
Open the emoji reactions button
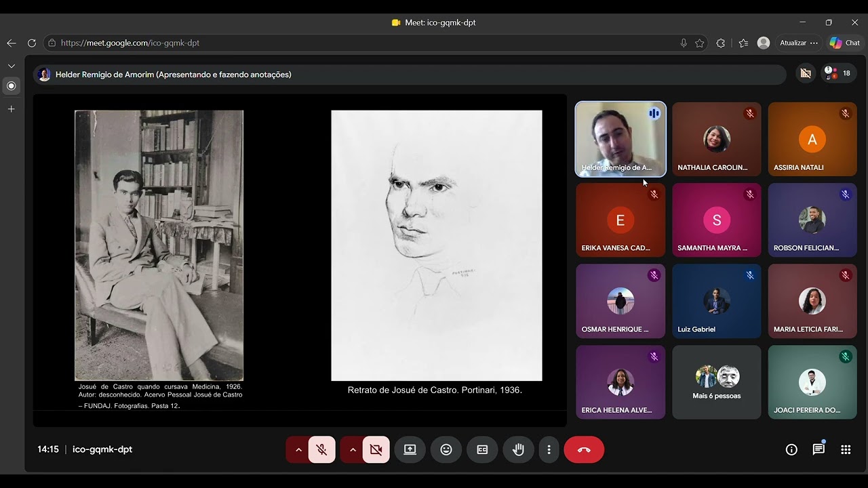tap(446, 449)
